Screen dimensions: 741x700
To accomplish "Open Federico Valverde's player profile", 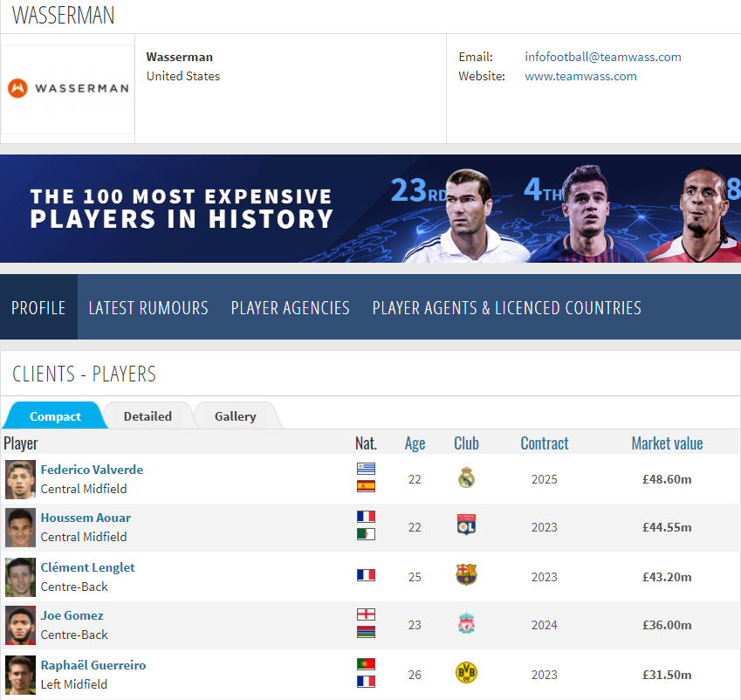I will click(x=92, y=470).
